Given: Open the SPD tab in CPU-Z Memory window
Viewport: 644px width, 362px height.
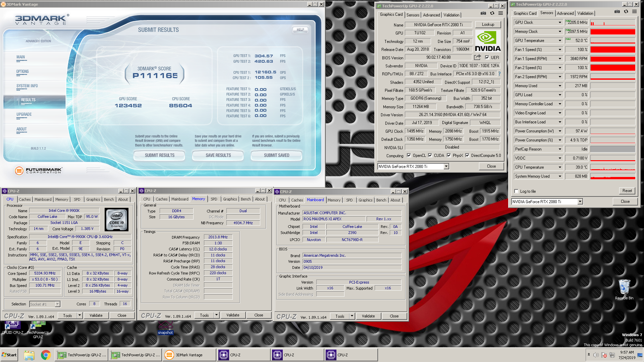Looking at the screenshot, I should 214,199.
